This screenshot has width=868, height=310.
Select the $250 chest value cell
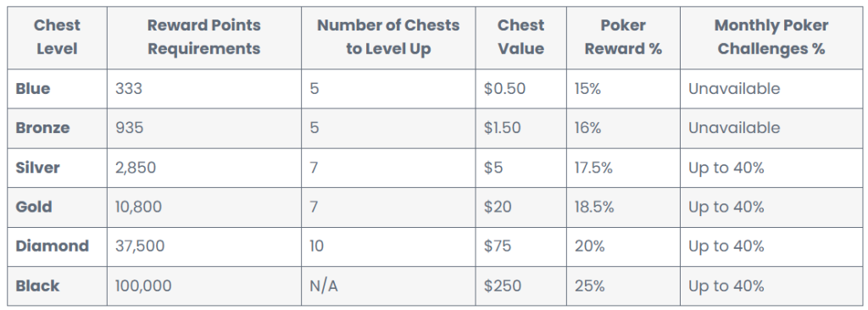coord(503,286)
